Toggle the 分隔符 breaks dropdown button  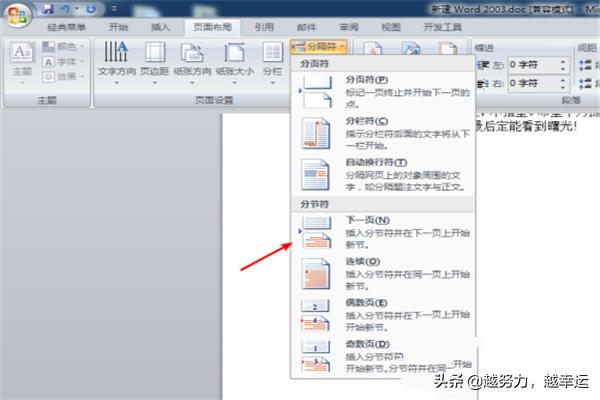coord(318,47)
